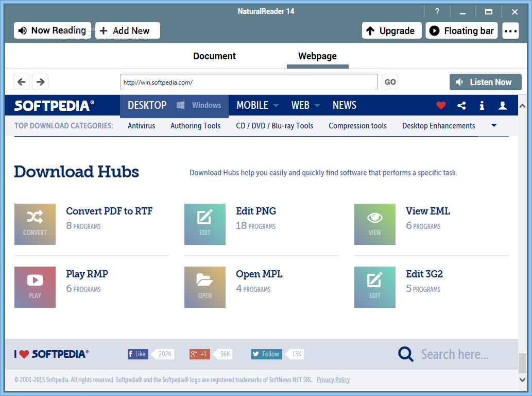Viewport: 532px width, 396px height.
Task: Open the Antivirus category
Action: click(141, 126)
